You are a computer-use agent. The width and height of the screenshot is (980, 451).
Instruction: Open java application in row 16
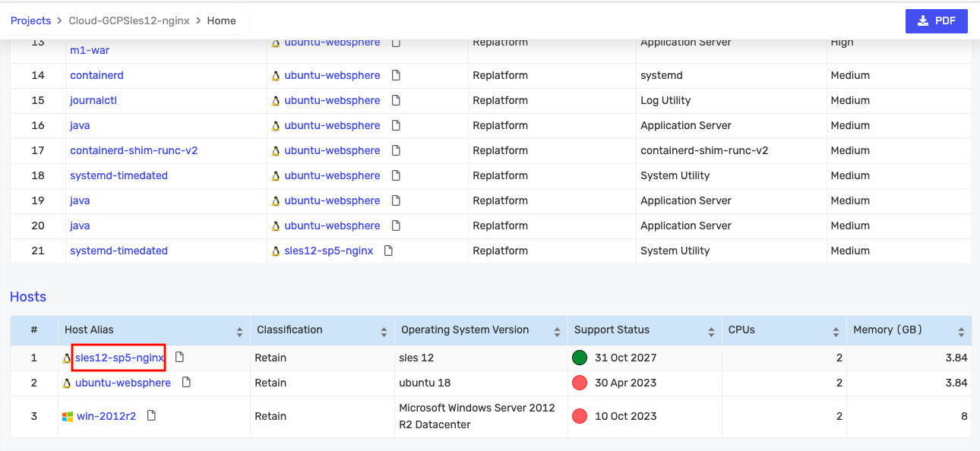(x=80, y=125)
